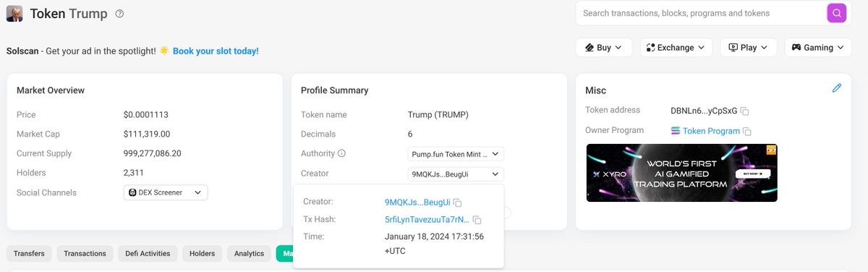Click the edit pencil icon in Misc
The image size is (868, 272).
[x=837, y=88]
